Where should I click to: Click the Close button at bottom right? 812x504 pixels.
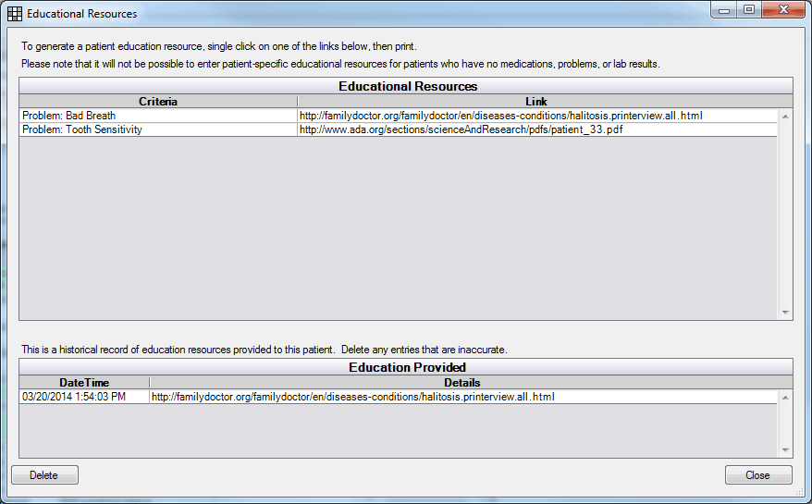click(758, 475)
